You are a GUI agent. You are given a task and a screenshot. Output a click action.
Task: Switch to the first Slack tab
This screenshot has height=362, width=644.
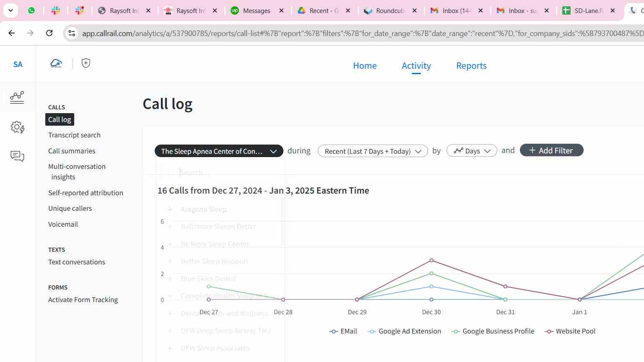55,10
